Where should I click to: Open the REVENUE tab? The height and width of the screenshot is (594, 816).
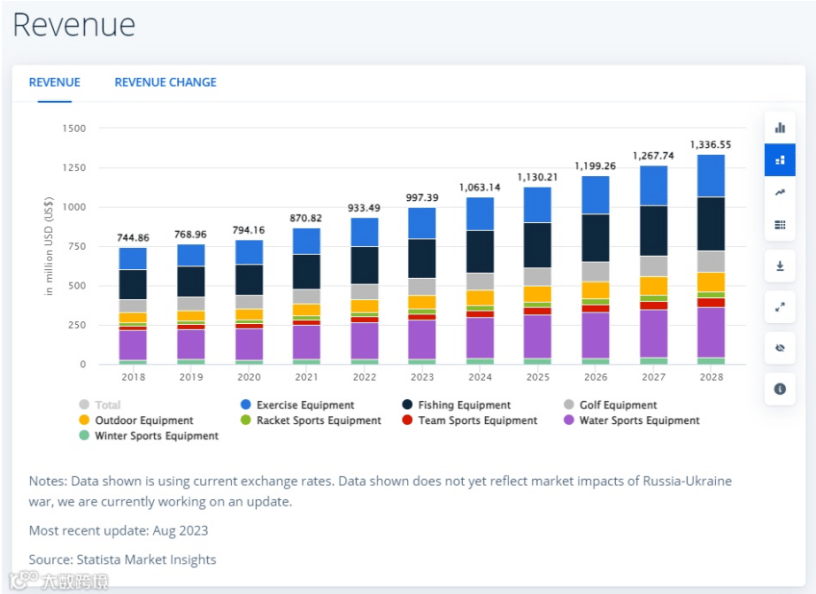(54, 82)
